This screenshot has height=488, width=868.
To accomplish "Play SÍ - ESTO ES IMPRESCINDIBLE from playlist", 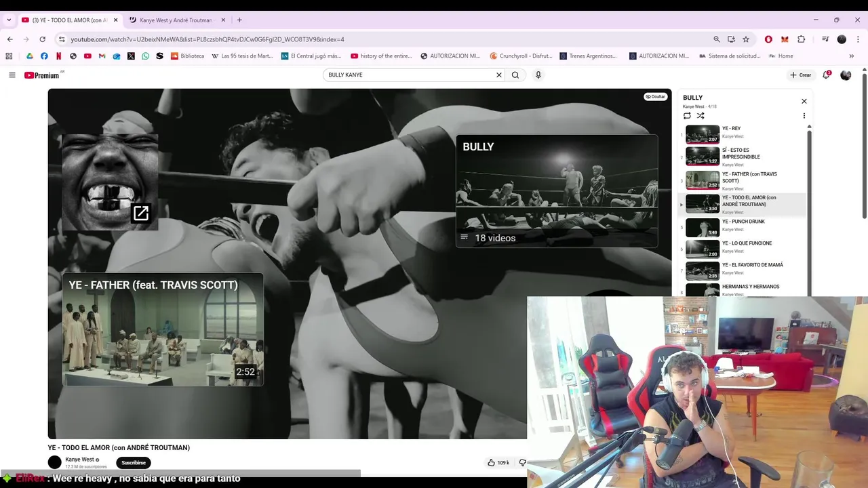I will (743, 157).
